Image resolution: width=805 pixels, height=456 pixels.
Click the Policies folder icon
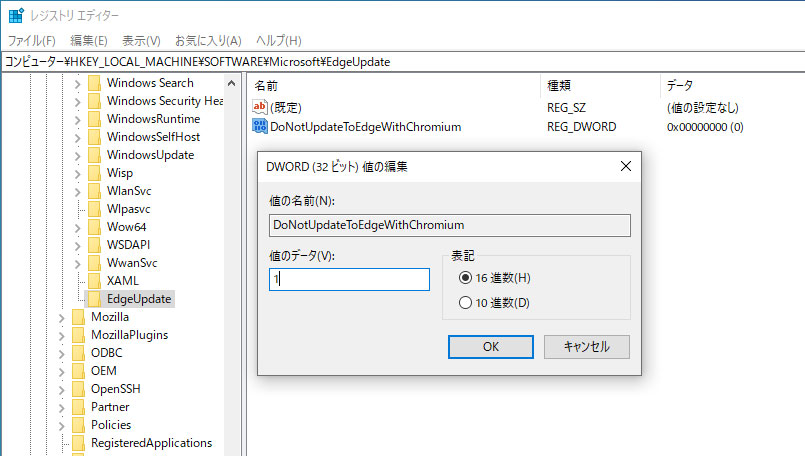click(79, 425)
